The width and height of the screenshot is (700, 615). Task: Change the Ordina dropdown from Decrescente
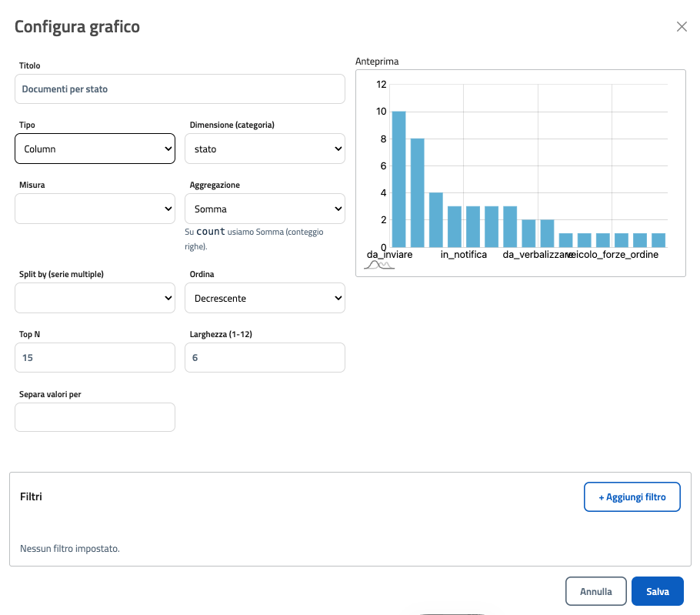pyautogui.click(x=265, y=298)
